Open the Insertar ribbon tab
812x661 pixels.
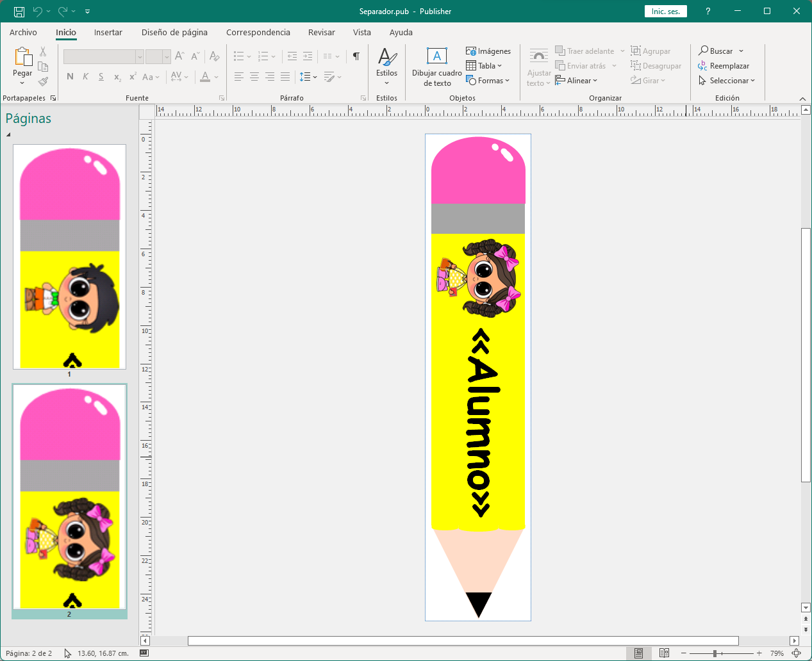pyautogui.click(x=108, y=32)
